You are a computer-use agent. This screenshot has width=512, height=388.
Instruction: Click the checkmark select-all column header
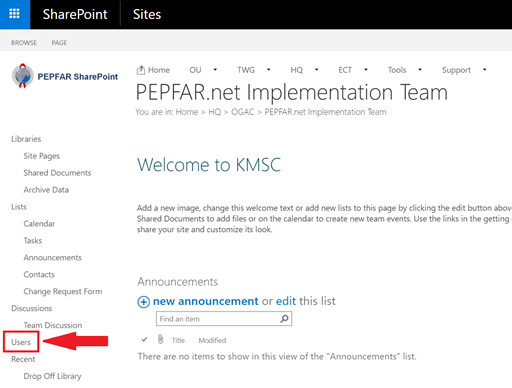tap(144, 340)
